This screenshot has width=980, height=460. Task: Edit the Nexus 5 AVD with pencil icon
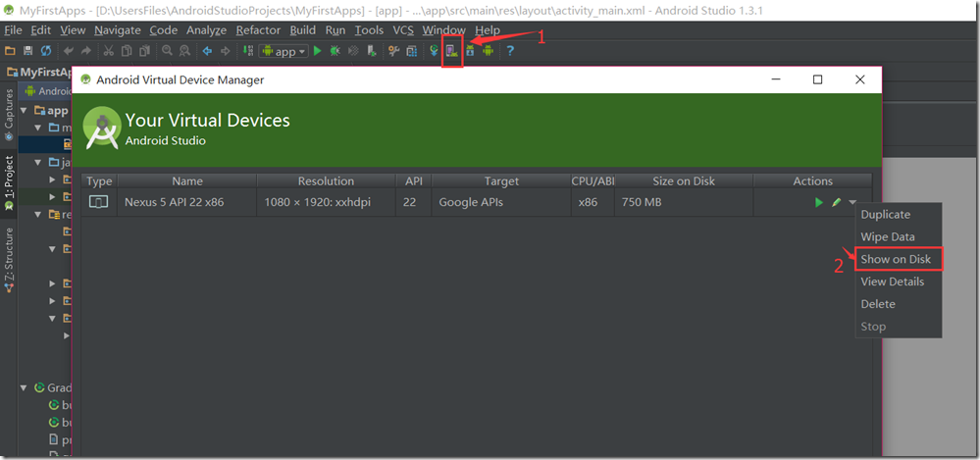click(x=836, y=202)
